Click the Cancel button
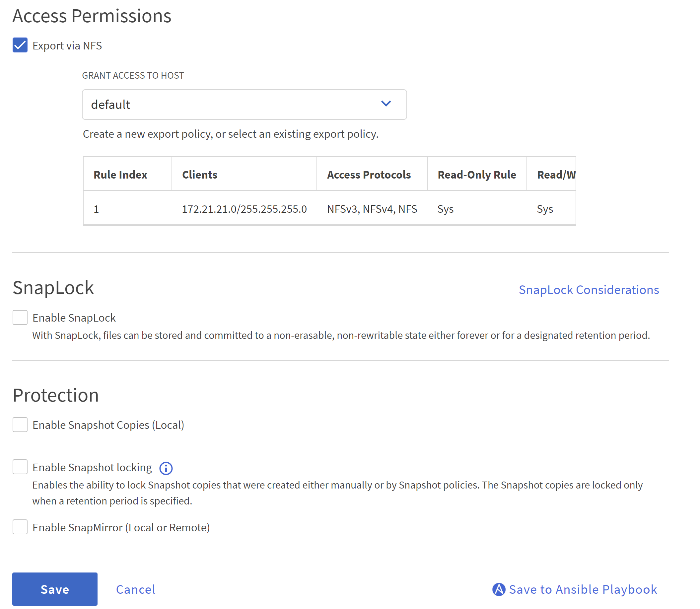700x609 pixels. click(x=135, y=589)
